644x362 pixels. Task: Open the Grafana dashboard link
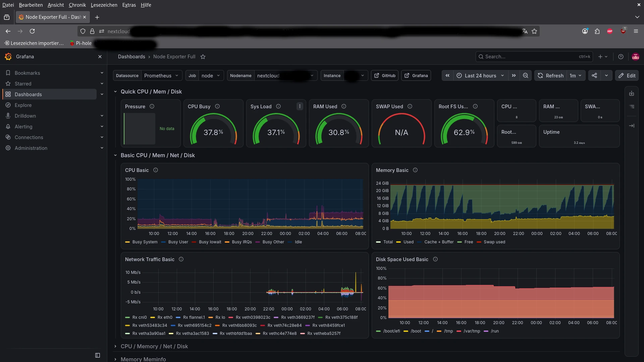(416, 75)
